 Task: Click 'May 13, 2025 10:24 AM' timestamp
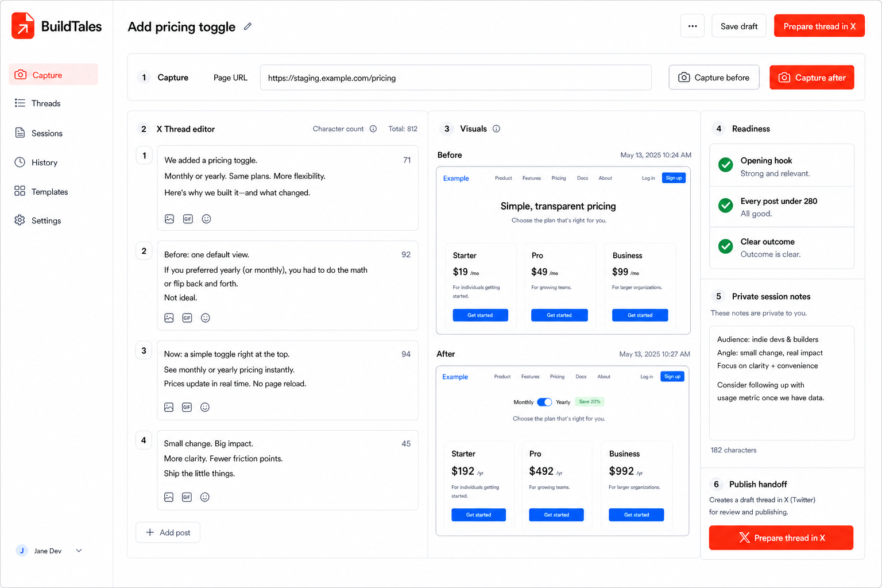coord(656,155)
